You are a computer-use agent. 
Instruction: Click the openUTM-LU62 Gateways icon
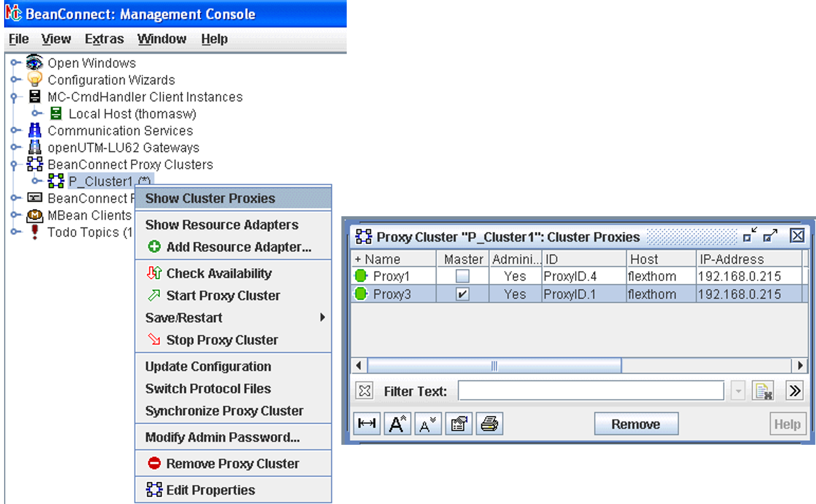click(35, 147)
